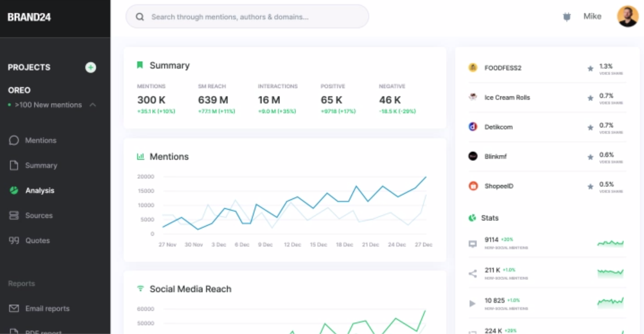
Task: Click the FOODFESS2 profile icon
Action: 473,68
